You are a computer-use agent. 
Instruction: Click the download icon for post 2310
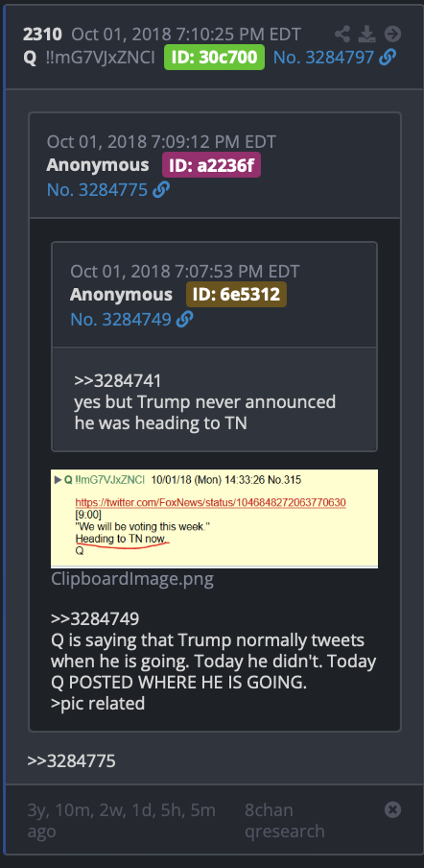tap(366, 35)
